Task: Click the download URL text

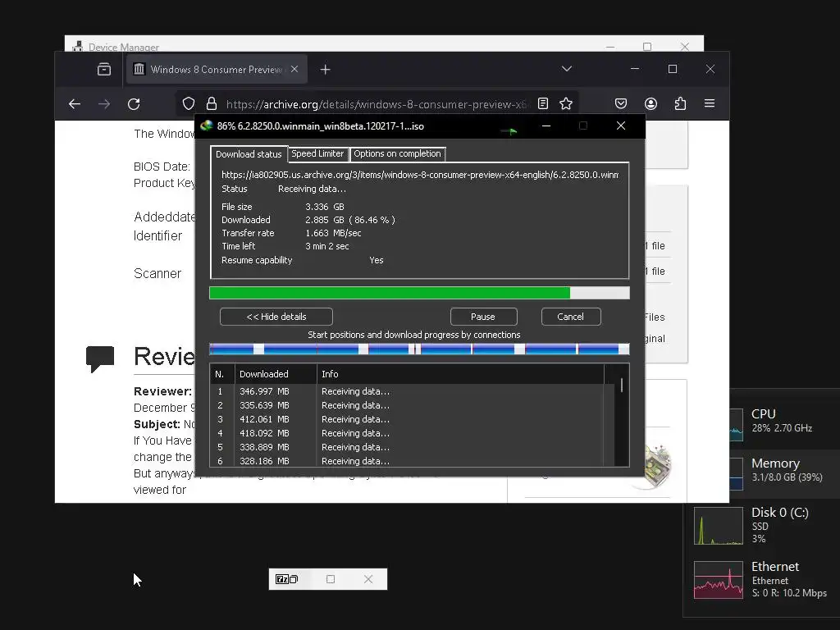Action: (x=420, y=175)
